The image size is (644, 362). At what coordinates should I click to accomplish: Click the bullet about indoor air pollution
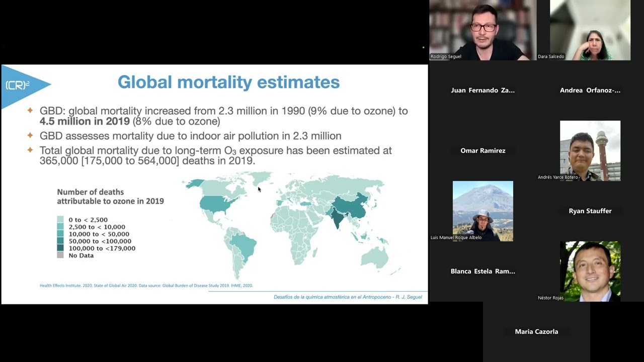(x=191, y=136)
